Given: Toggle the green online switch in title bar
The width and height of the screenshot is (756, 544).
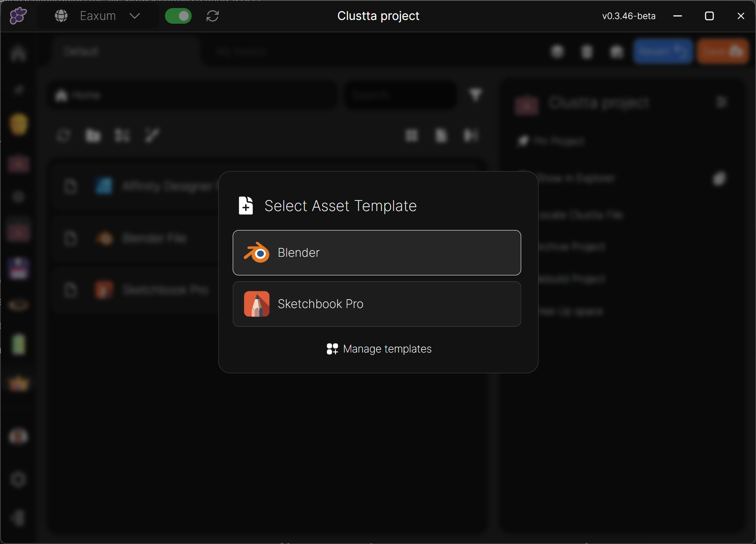Looking at the screenshot, I should point(178,16).
